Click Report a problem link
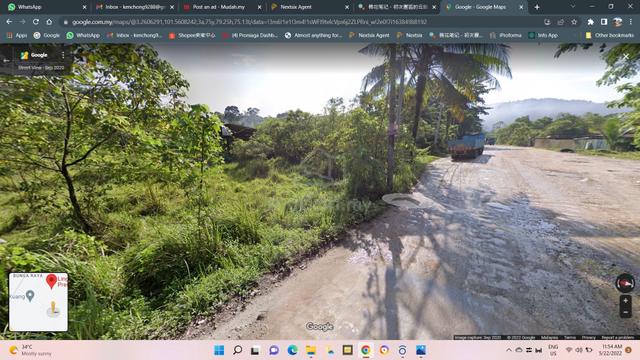The image size is (640, 360). point(618,338)
